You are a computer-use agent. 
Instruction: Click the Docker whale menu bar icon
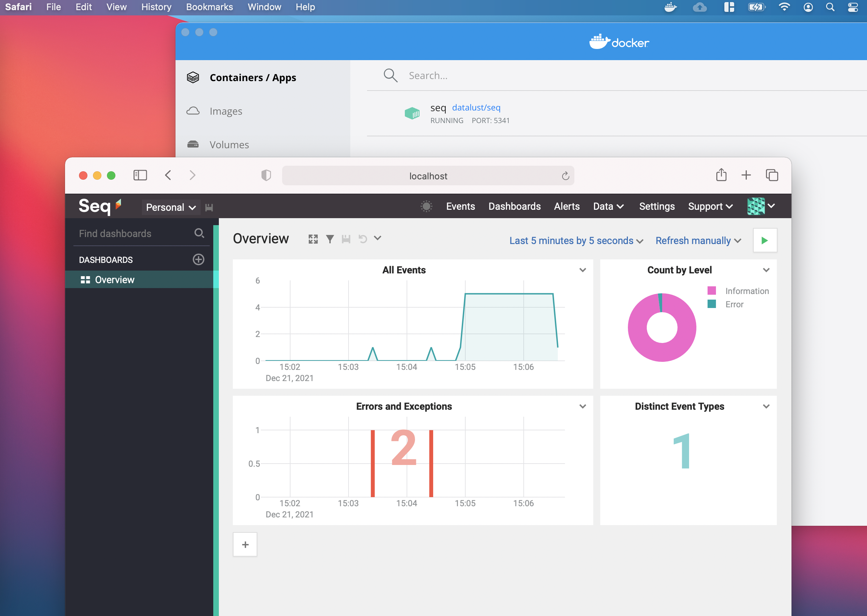tap(670, 7)
